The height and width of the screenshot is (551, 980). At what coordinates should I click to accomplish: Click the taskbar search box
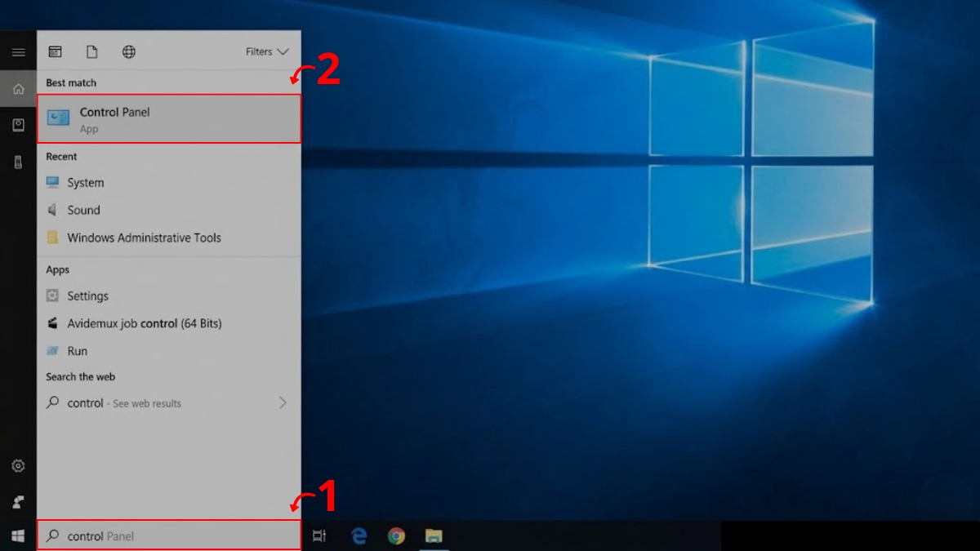(169, 535)
